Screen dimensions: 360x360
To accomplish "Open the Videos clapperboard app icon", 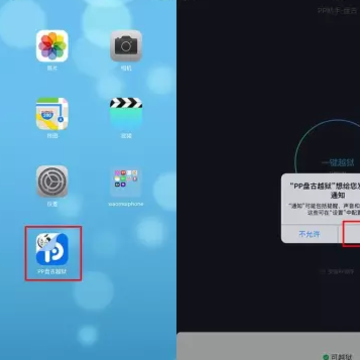I will tap(126, 114).
